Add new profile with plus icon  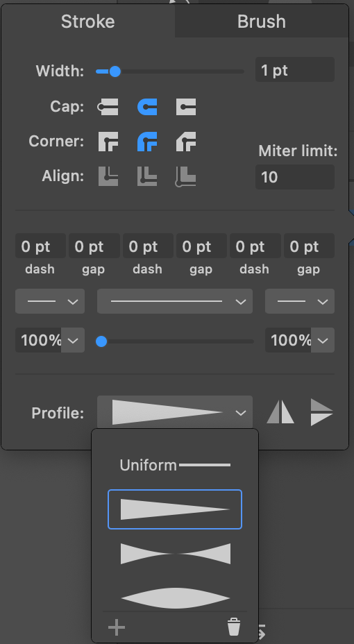(x=117, y=627)
